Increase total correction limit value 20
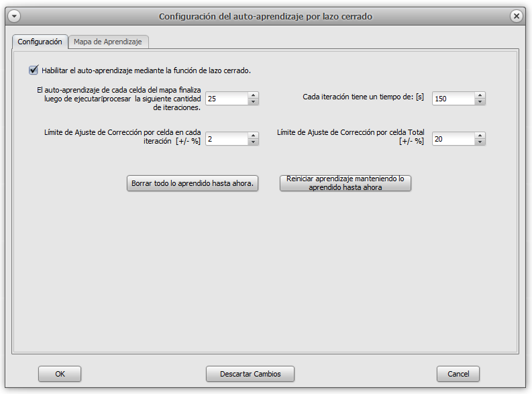This screenshot has width=532, height=394. pos(480,136)
